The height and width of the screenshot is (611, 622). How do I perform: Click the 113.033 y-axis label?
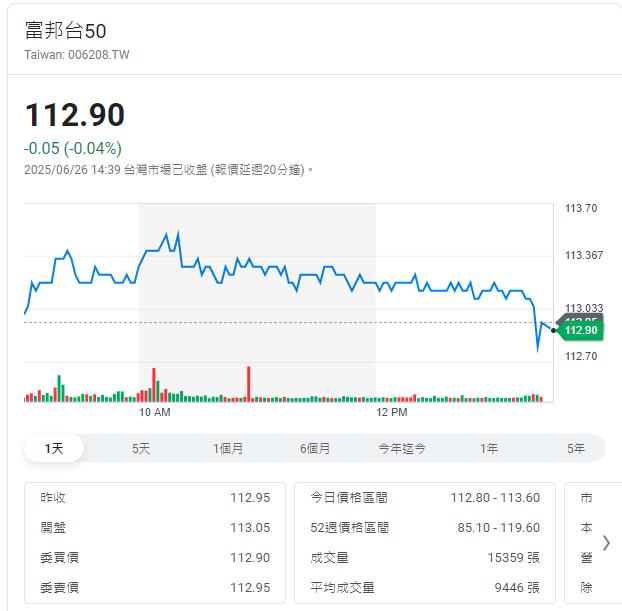[x=584, y=308]
